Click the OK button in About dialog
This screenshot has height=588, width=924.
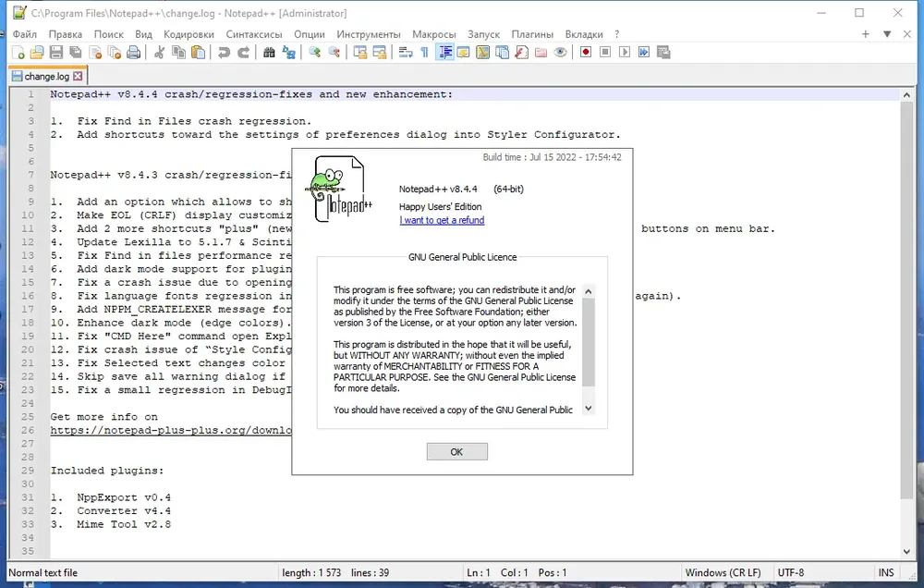click(x=456, y=452)
